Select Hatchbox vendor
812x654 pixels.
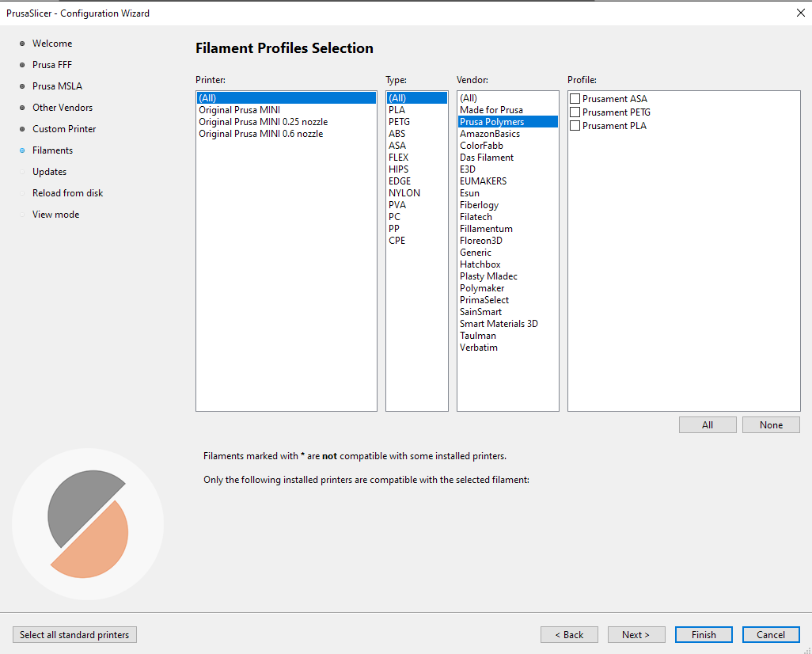tap(508, 264)
